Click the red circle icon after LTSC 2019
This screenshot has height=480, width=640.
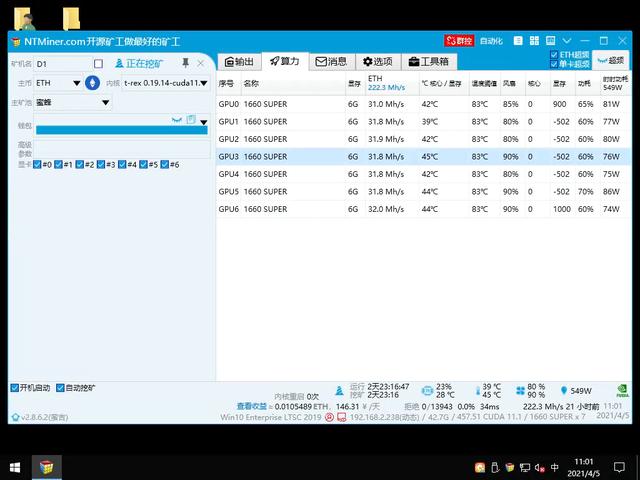tap(329, 417)
